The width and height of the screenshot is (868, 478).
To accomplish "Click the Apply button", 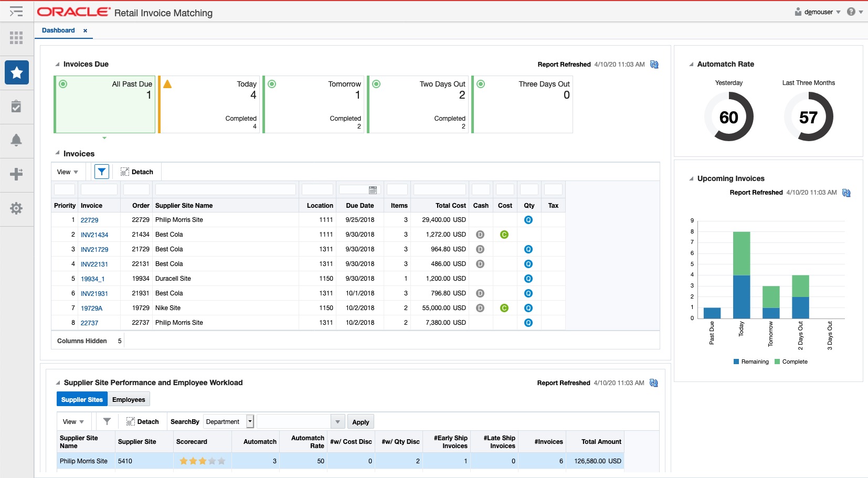I will pos(361,422).
